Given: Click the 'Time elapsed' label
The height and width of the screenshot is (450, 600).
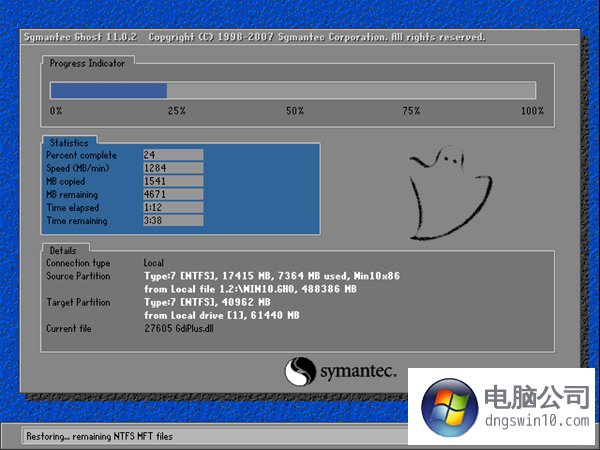Looking at the screenshot, I should [x=73, y=207].
